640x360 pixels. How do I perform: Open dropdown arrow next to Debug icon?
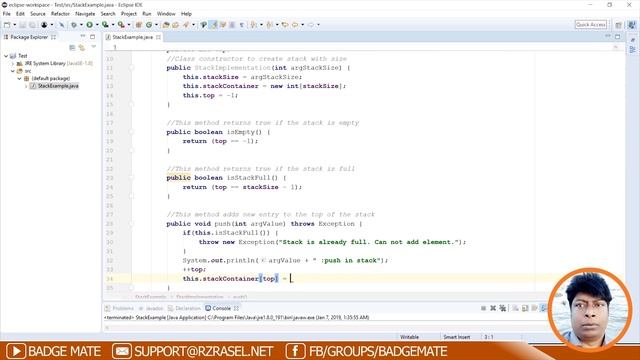click(81, 25)
